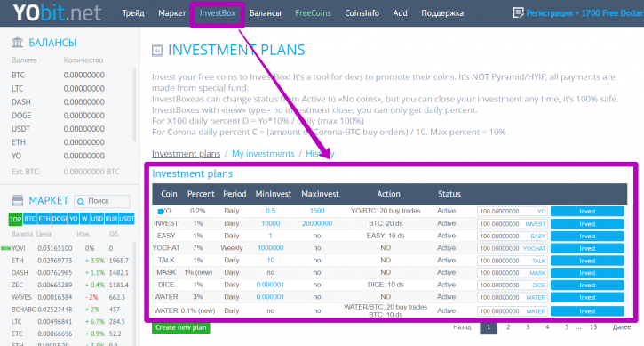Open the FreeCoins menu item
Image resolution: width=644 pixels, height=346 pixels.
tap(313, 13)
